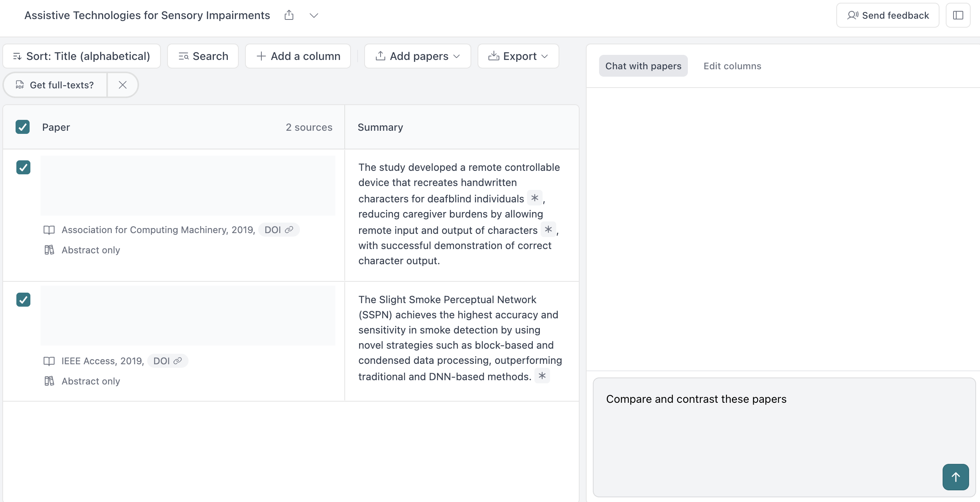Click the share icon beside the title
980x502 pixels.
[289, 15]
